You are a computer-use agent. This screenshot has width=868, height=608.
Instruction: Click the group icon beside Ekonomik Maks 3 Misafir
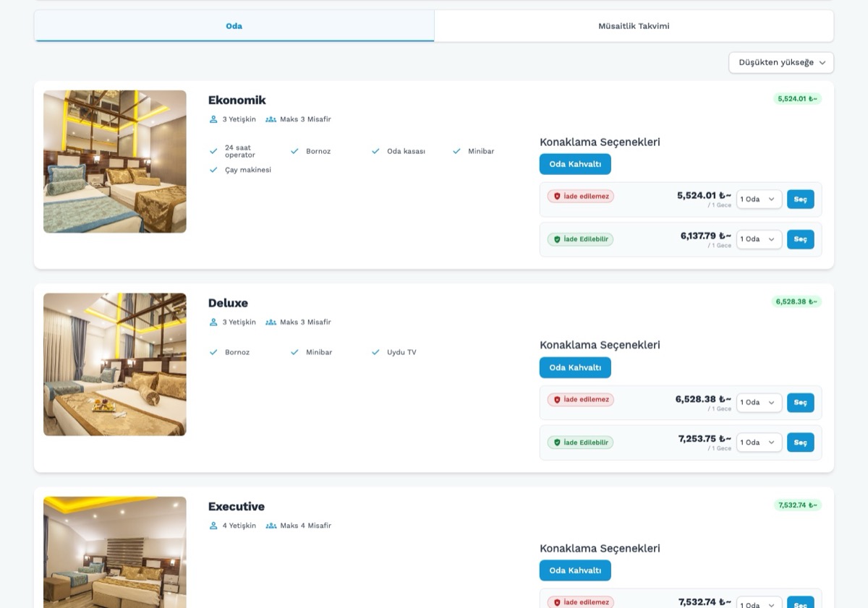point(271,119)
